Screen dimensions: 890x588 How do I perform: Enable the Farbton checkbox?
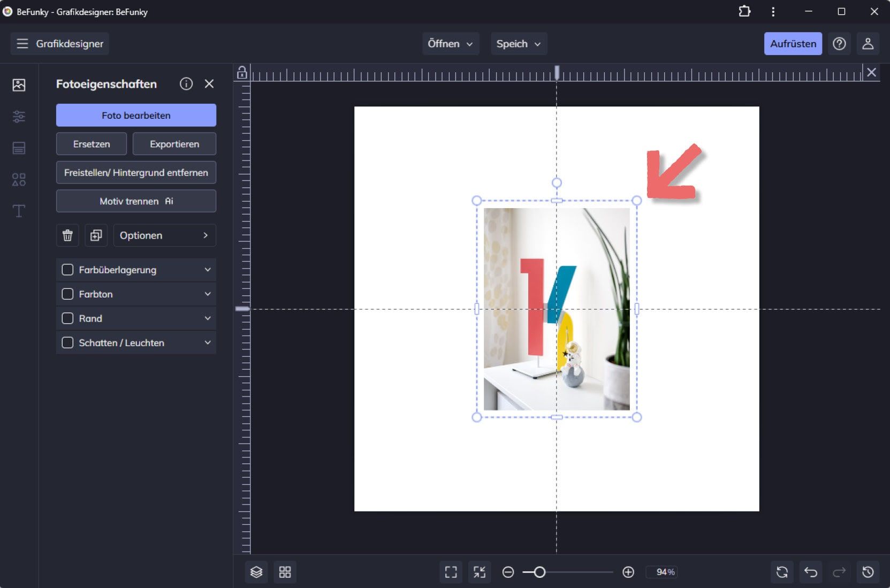[67, 294]
